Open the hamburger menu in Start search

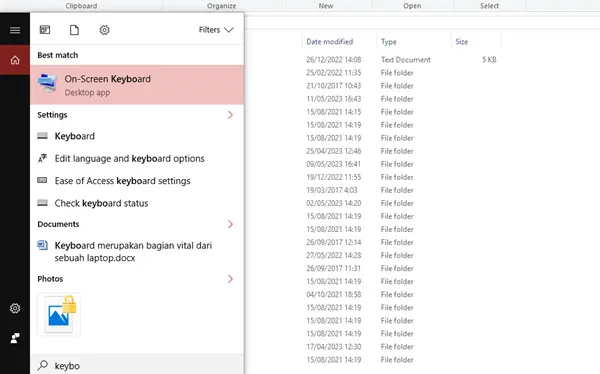[15, 30]
